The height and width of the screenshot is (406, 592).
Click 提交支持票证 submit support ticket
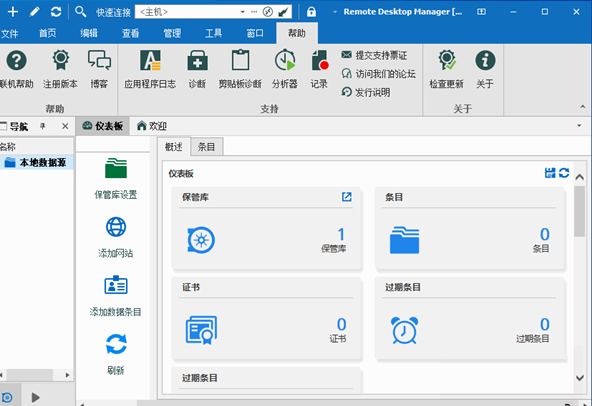point(374,56)
